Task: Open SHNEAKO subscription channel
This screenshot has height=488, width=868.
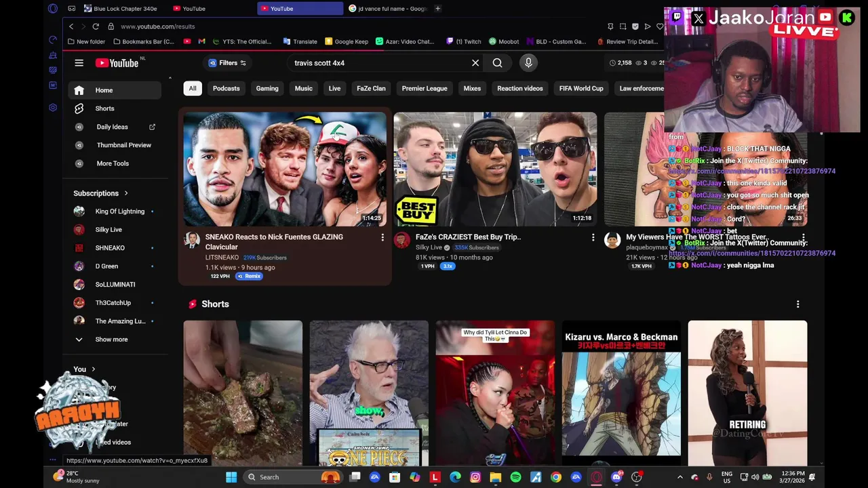Action: (115, 248)
